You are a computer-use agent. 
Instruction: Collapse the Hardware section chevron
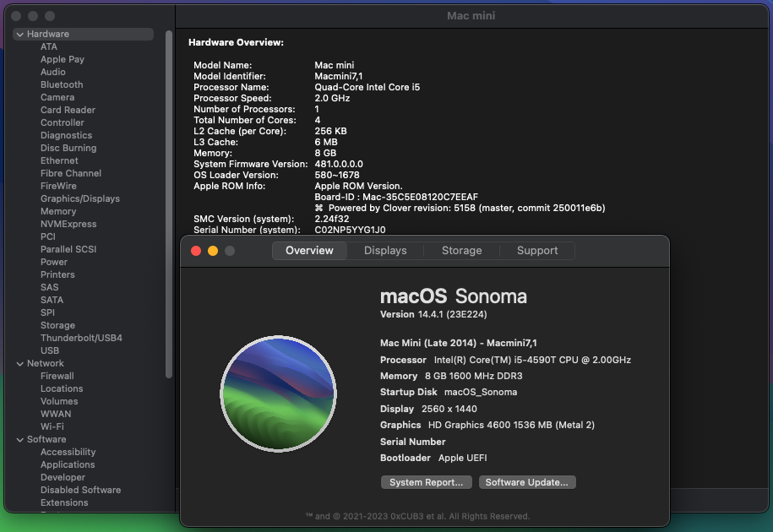click(x=19, y=35)
